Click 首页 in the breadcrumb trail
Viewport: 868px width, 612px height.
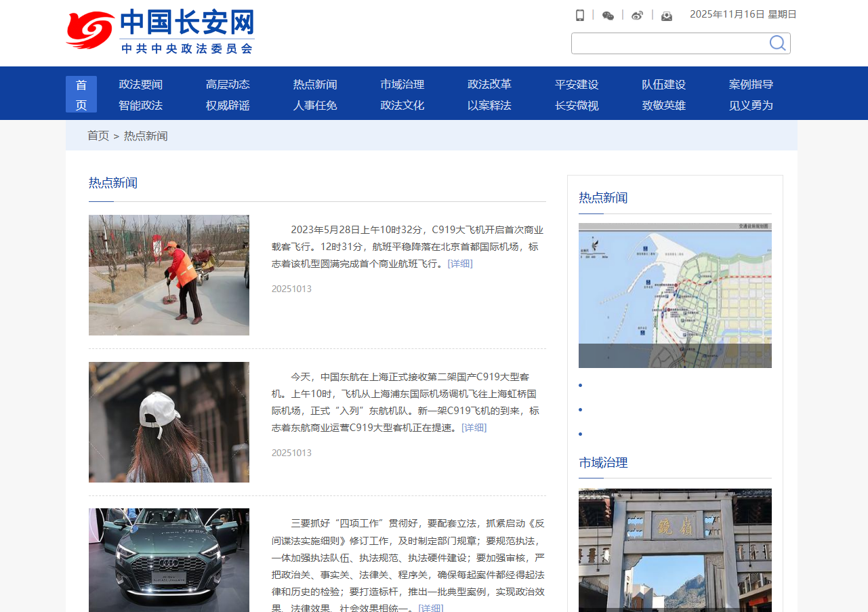98,136
